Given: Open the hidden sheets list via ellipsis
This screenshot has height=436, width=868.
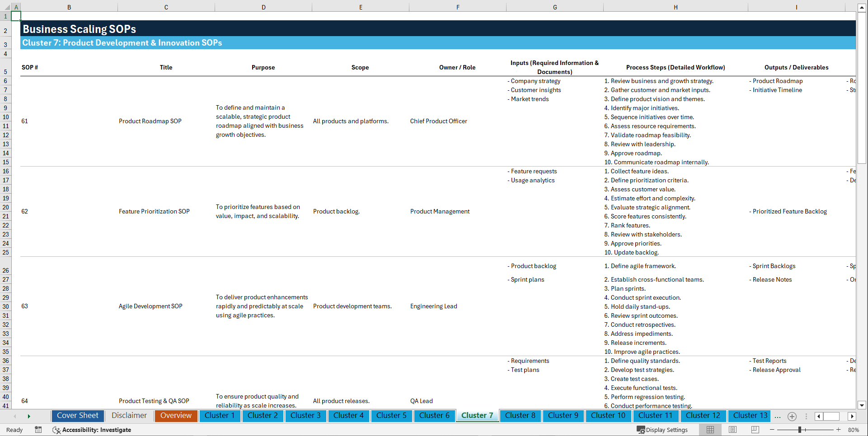Looking at the screenshot, I should [x=778, y=416].
